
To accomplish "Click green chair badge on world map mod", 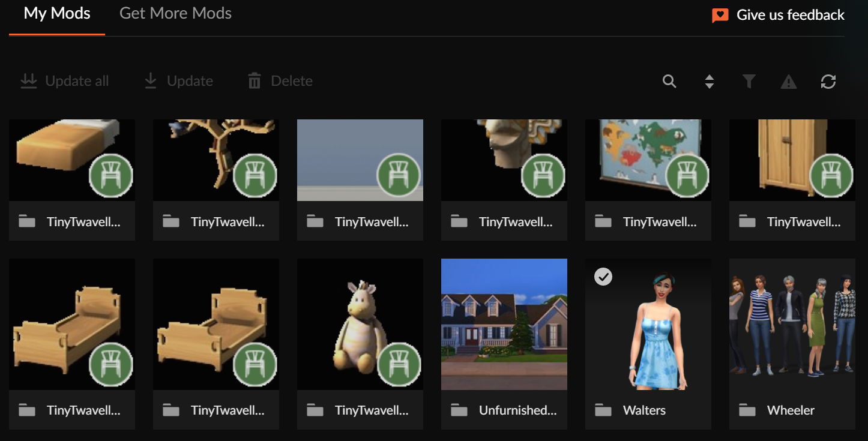I will coord(687,175).
